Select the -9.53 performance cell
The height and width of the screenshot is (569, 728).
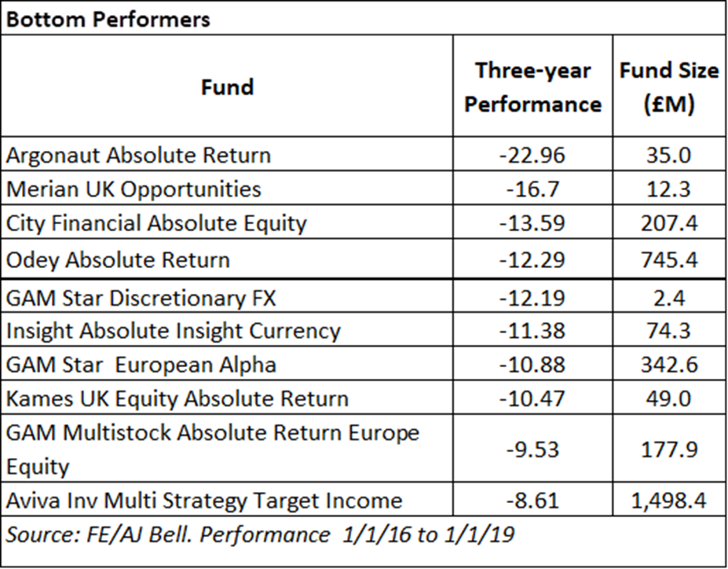pos(532,449)
